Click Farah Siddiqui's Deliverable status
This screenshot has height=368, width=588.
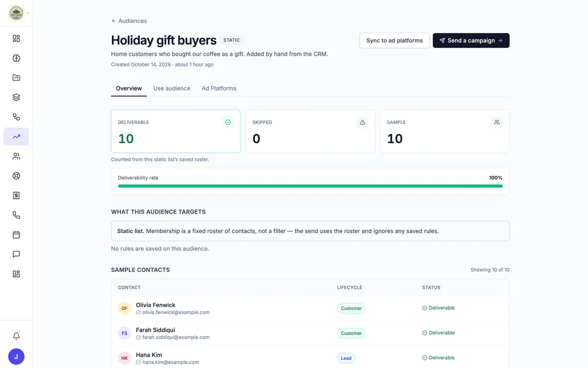(x=438, y=333)
